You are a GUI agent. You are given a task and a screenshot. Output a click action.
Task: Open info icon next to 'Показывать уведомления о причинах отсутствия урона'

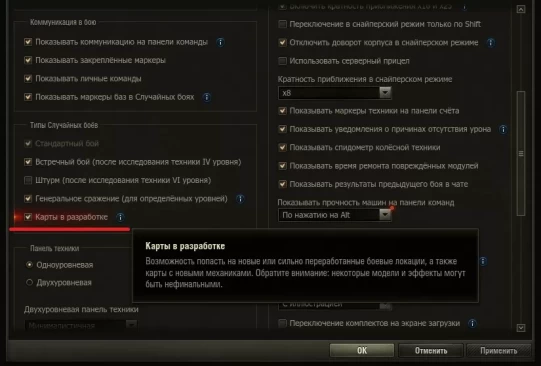[503, 129]
